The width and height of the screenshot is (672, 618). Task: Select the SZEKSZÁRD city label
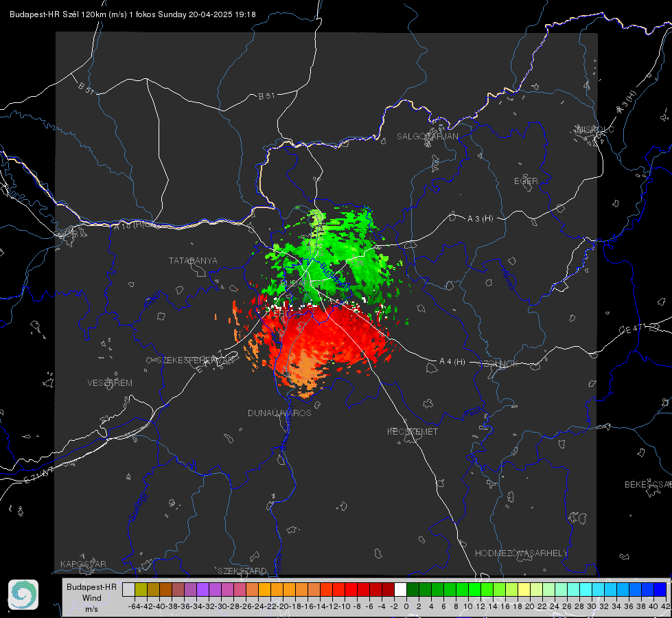242,571
